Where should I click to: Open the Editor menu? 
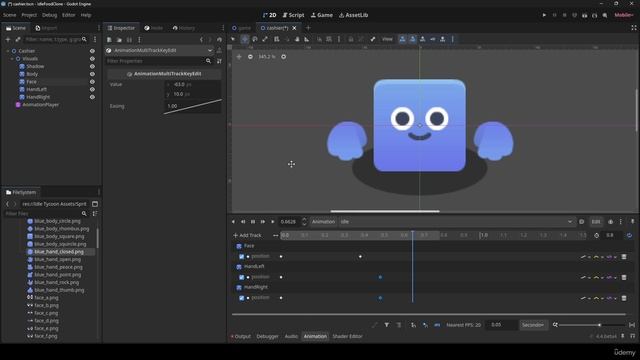pyautogui.click(x=69, y=15)
